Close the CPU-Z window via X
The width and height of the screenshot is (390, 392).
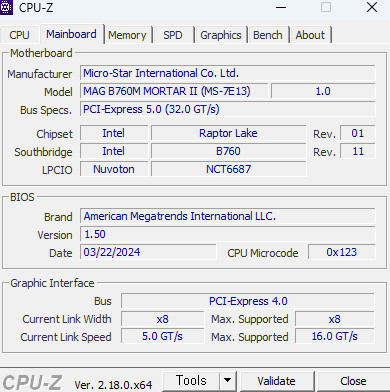pos(371,7)
